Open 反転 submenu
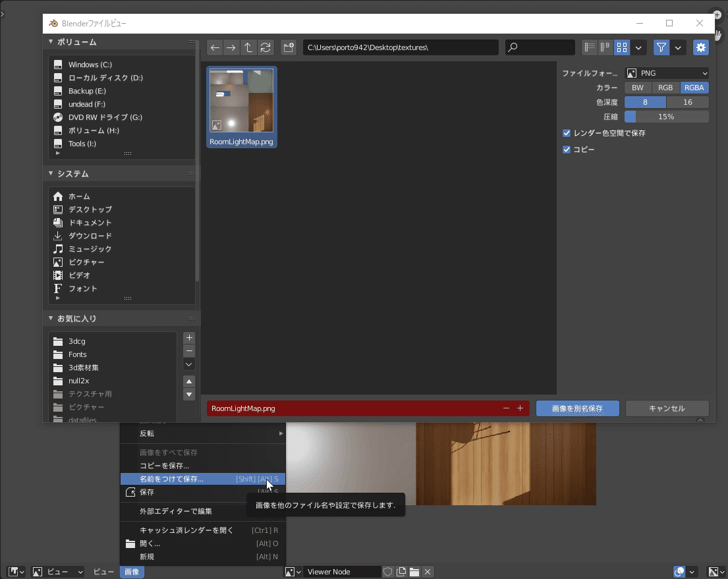Viewport: 728px width, 579px height. click(x=203, y=433)
